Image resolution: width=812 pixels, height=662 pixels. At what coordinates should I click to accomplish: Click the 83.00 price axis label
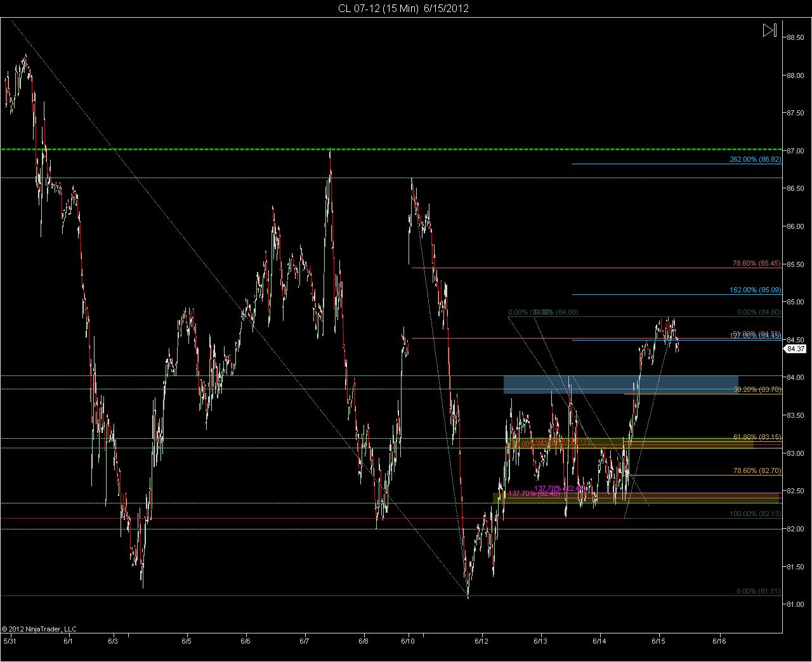796,453
